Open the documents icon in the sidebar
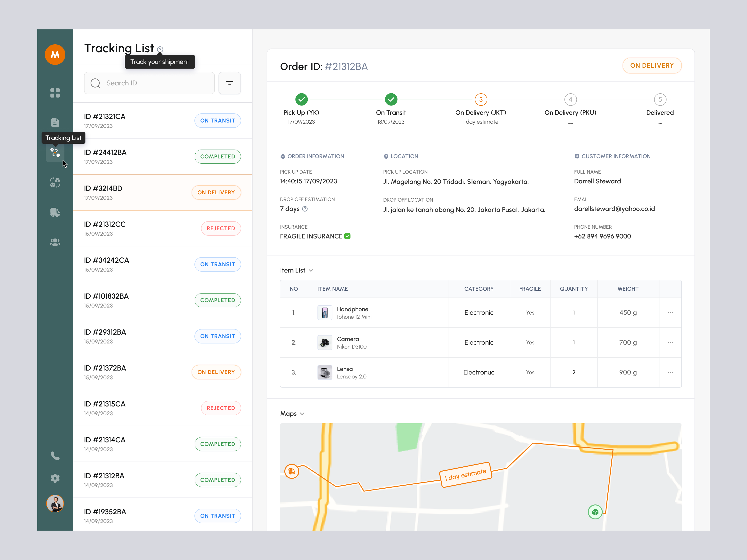Image resolution: width=747 pixels, height=560 pixels. tap(55, 123)
